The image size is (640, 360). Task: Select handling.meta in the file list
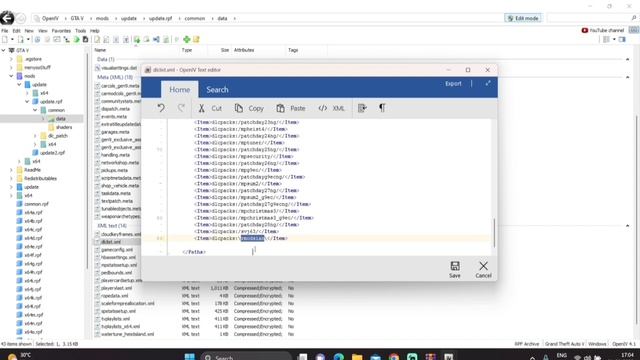[115, 155]
